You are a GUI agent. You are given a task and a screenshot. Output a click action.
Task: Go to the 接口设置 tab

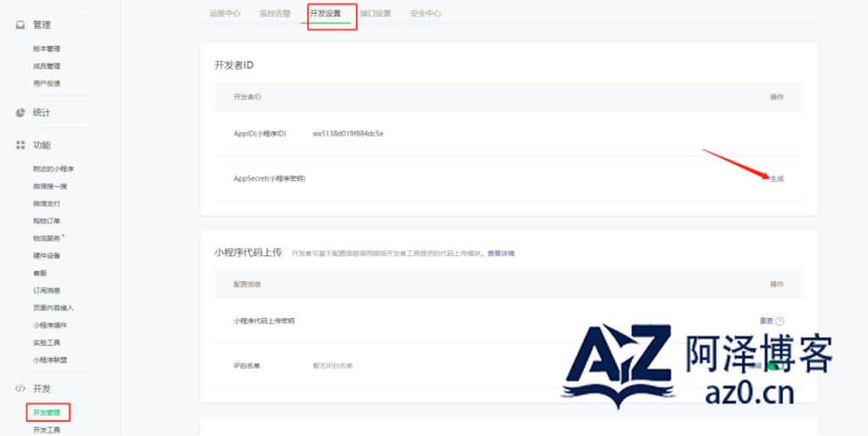coord(376,14)
